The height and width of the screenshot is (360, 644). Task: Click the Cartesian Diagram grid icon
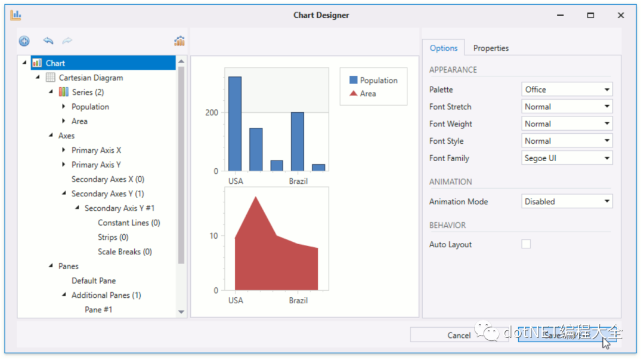51,78
